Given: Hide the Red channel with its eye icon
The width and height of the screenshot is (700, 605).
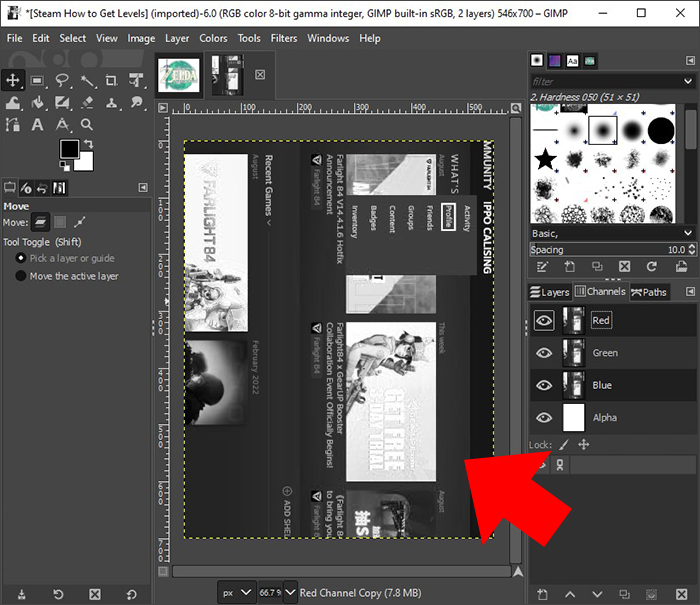Looking at the screenshot, I should (x=544, y=321).
